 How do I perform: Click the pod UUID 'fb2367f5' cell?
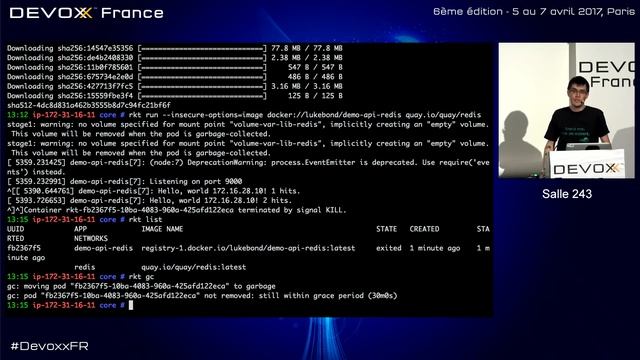tap(24, 248)
